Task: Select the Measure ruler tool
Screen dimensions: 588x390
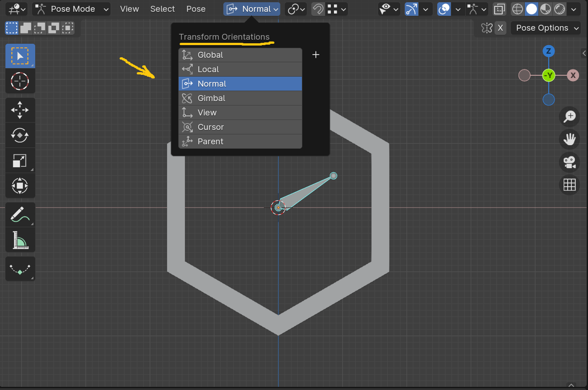Action: (x=20, y=240)
